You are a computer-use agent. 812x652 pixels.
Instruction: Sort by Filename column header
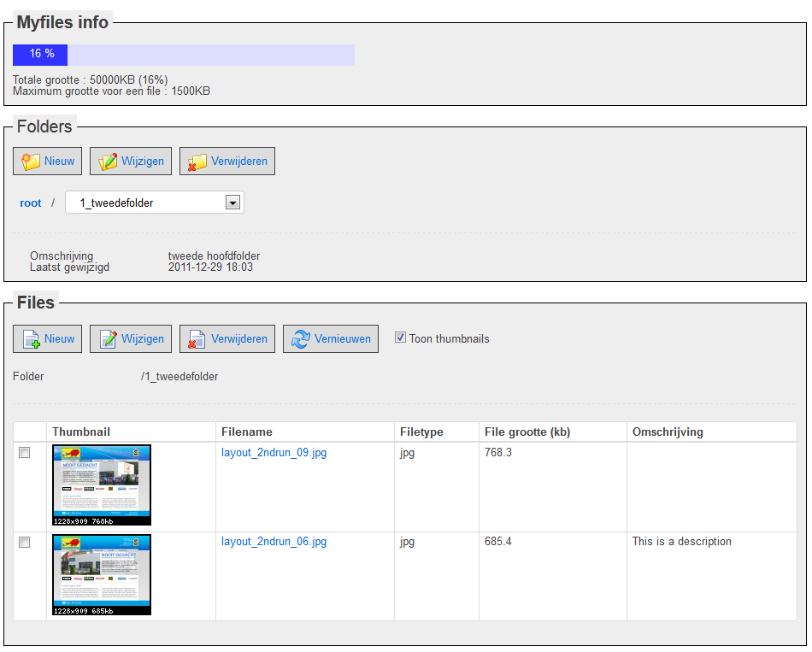247,432
